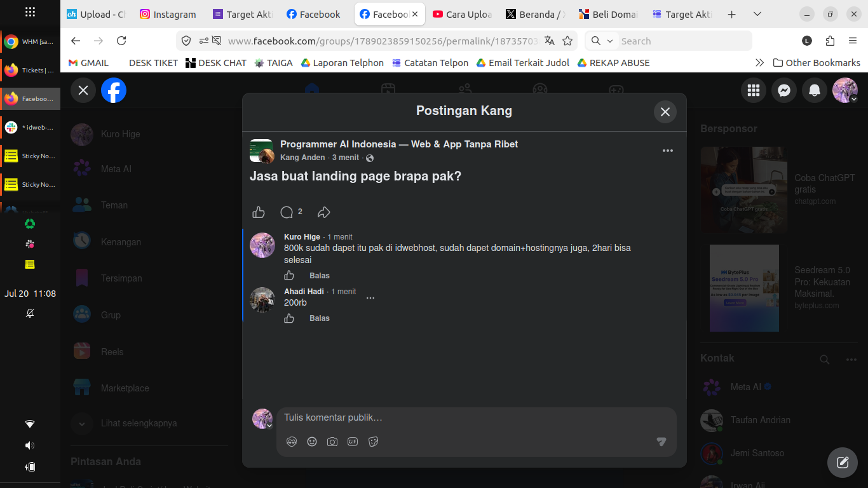Attach a photo using the camera icon

pos(332,442)
